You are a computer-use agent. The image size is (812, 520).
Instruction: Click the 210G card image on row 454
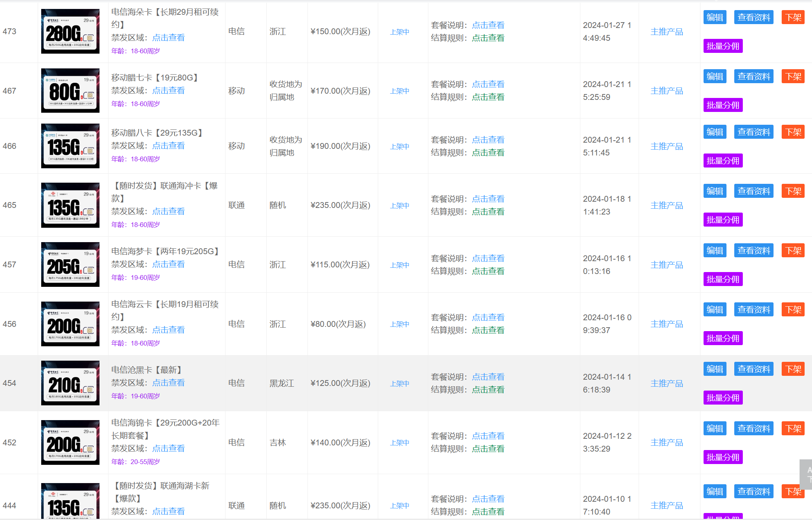70,383
